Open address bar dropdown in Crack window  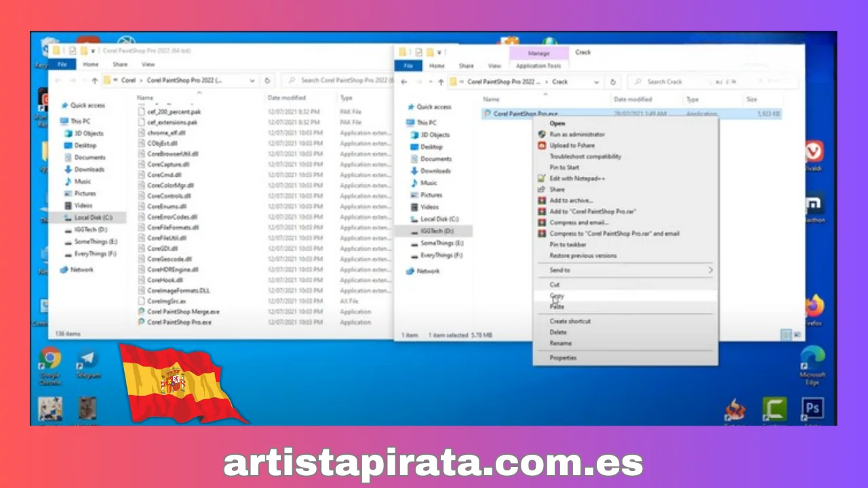click(x=597, y=81)
